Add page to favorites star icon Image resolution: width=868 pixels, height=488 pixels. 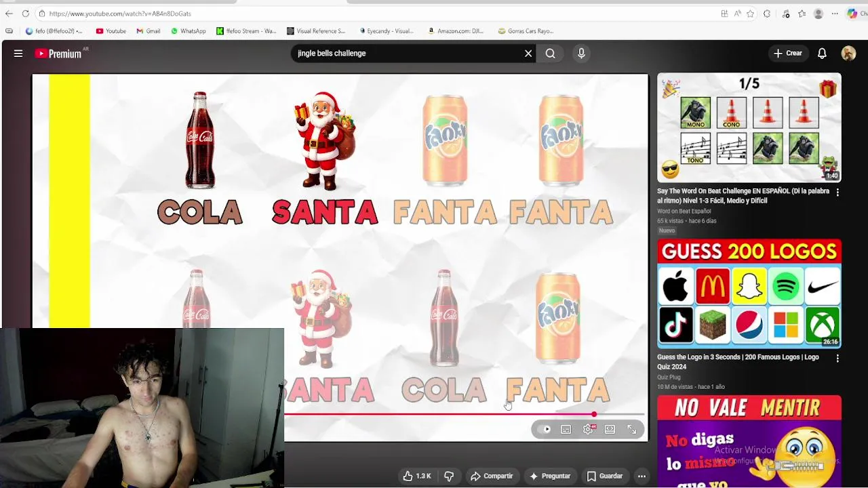pyautogui.click(x=750, y=14)
